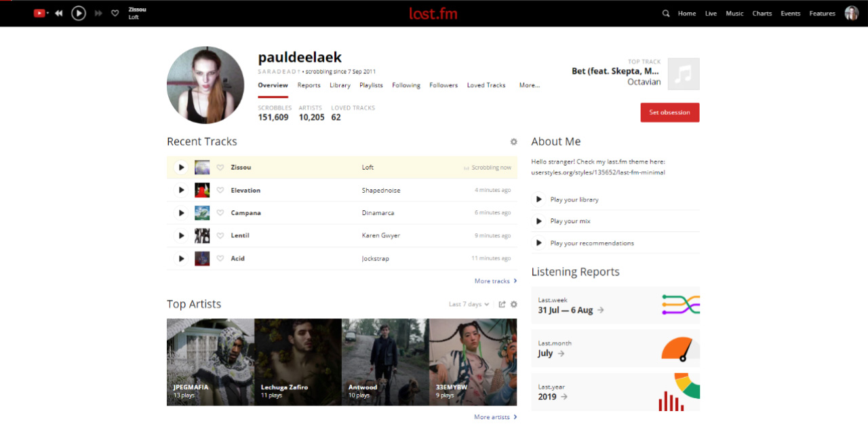
Task: Click the JPEGMAFIA artist thumbnail
Action: coord(210,362)
